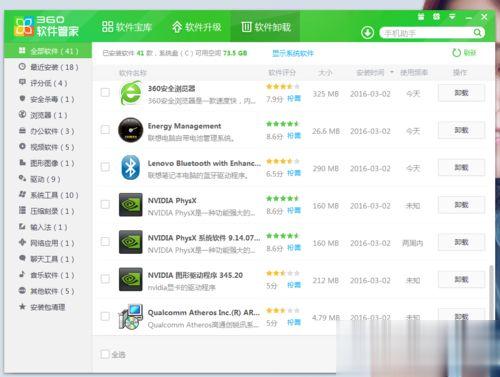Open the skin icon in title bar
This screenshot has height=377, width=500.
[421, 17]
